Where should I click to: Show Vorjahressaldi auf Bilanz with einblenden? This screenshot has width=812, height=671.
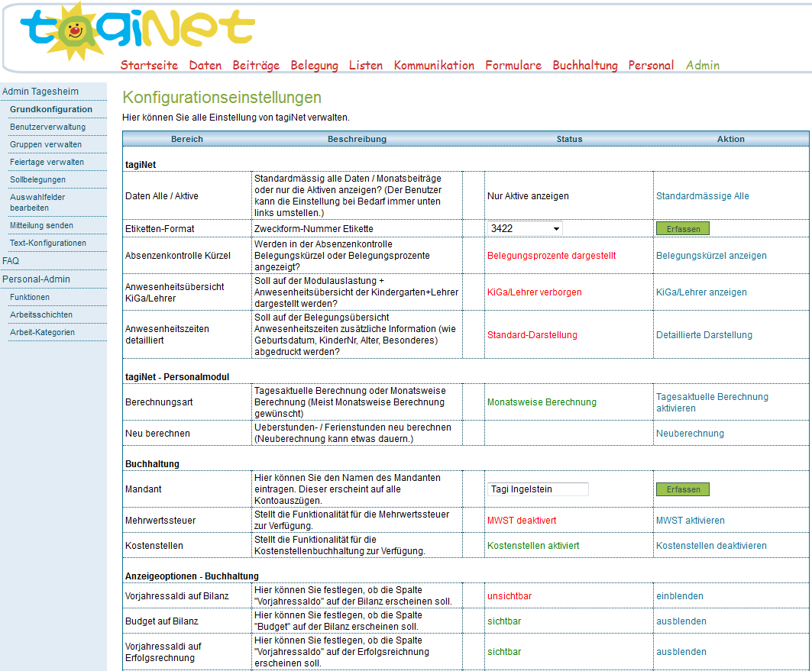pos(679,596)
